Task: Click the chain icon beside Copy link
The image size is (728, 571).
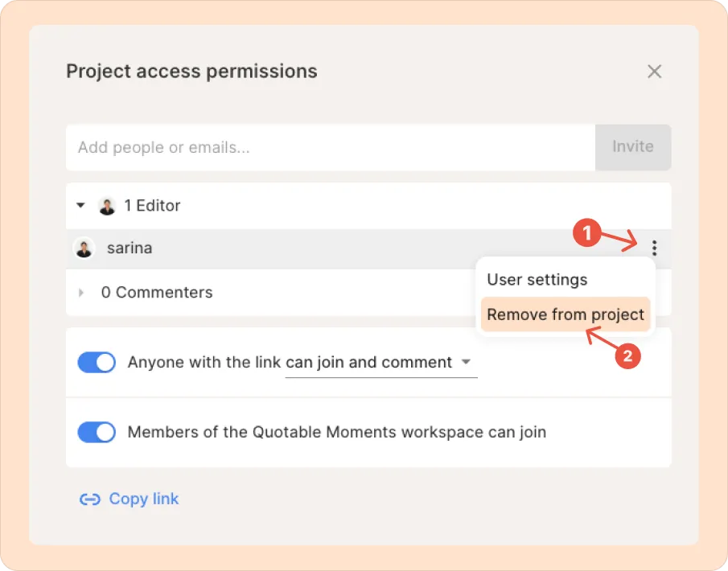Action: point(88,499)
